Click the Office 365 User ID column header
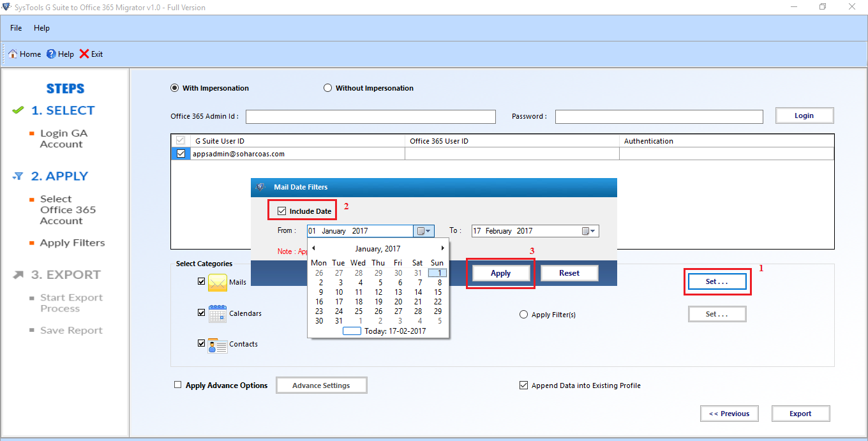 (512, 141)
